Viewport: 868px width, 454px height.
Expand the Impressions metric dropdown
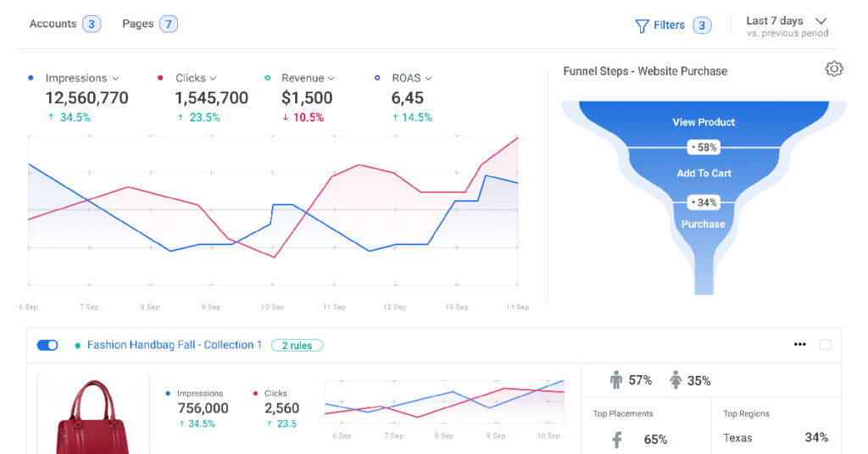[x=115, y=78]
